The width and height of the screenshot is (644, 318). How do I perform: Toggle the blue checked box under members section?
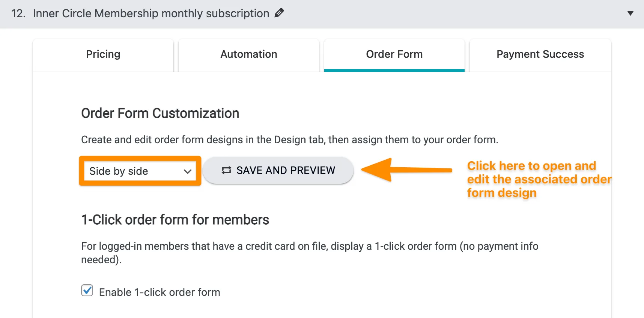(87, 290)
